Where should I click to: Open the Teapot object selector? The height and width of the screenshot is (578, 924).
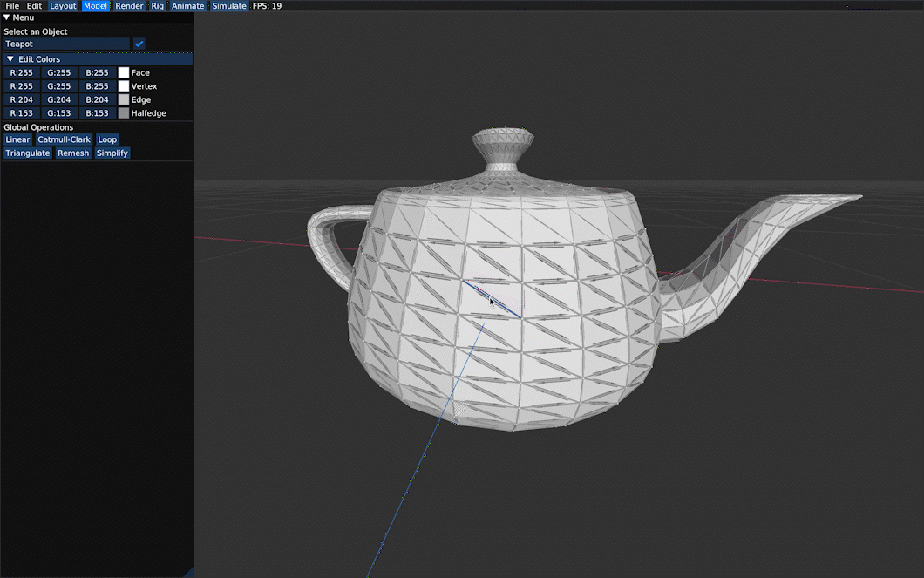(x=66, y=44)
